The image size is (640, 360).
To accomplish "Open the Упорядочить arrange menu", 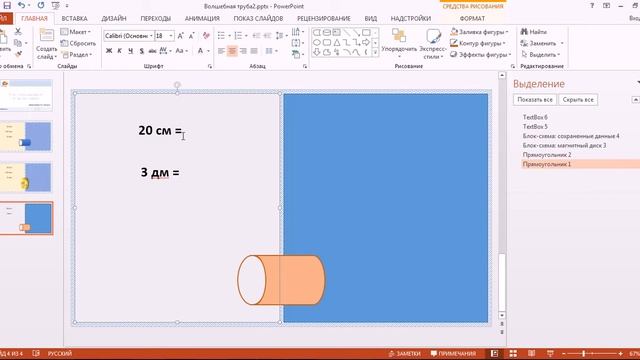I will (x=399, y=43).
